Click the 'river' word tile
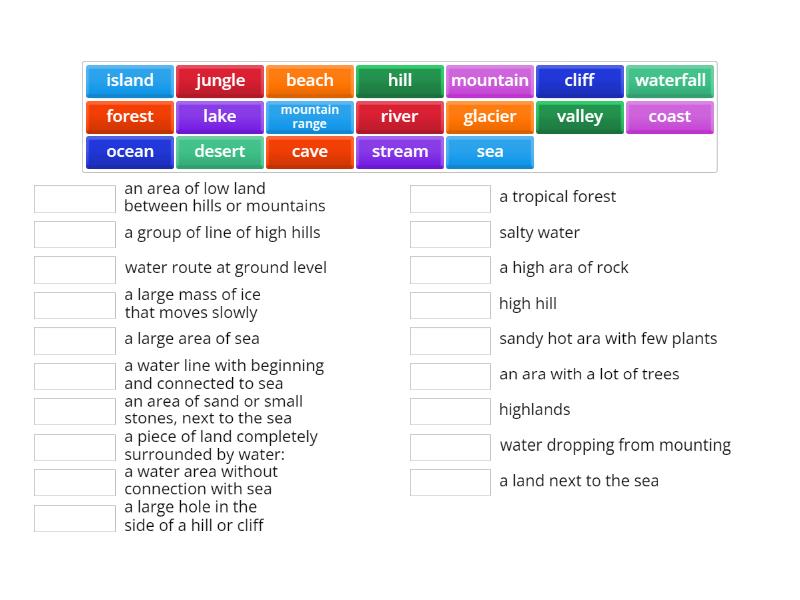Image resolution: width=800 pixels, height=600 pixels. pos(399,117)
